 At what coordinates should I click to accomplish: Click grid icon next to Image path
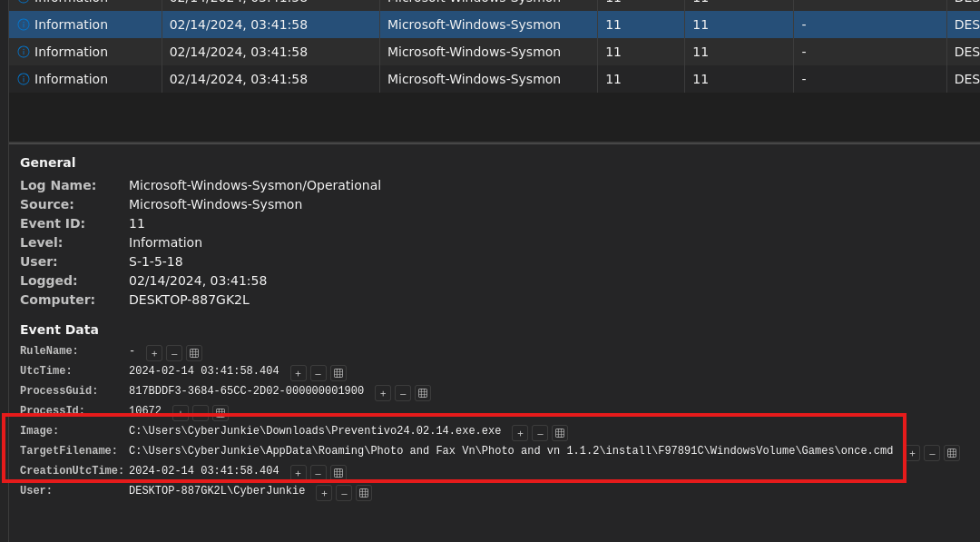click(x=560, y=433)
